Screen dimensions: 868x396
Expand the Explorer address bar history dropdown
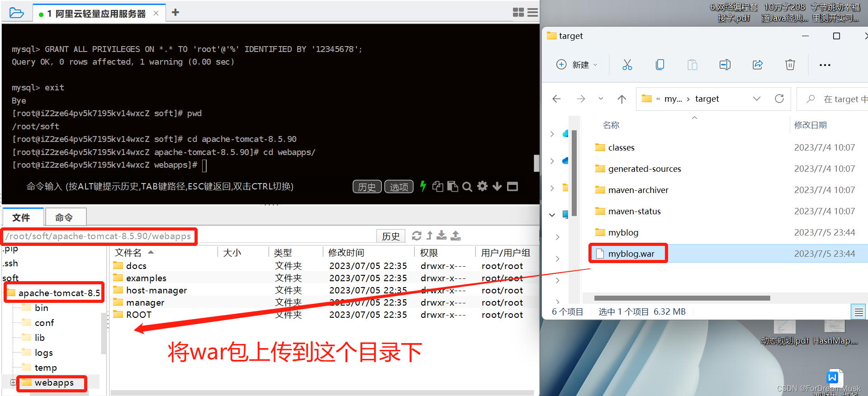pos(757,99)
